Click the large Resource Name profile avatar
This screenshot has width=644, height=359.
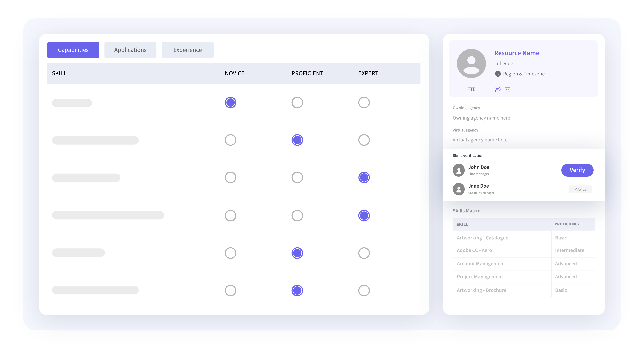click(x=471, y=64)
